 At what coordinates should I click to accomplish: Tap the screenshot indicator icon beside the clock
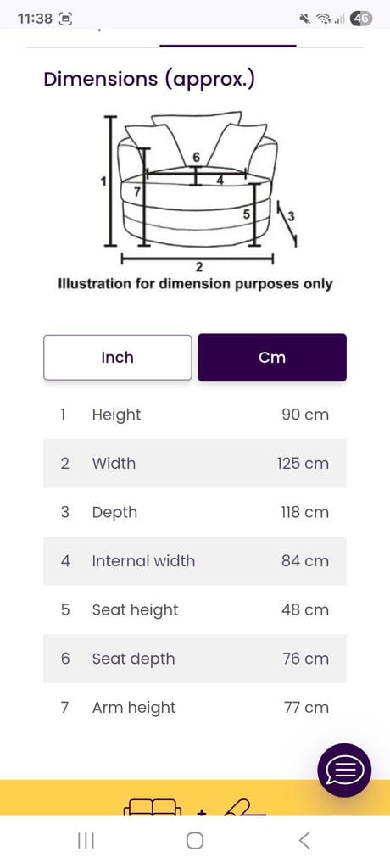65,19
